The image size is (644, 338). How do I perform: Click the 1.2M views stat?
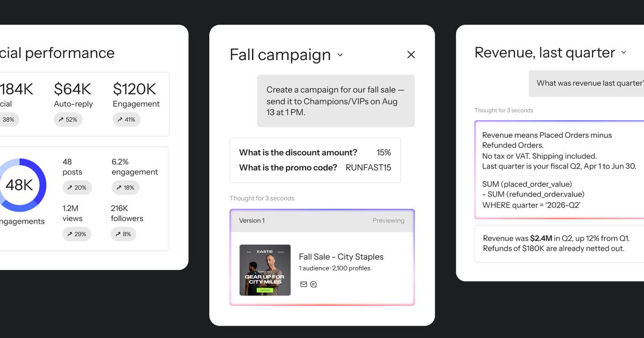click(x=72, y=213)
